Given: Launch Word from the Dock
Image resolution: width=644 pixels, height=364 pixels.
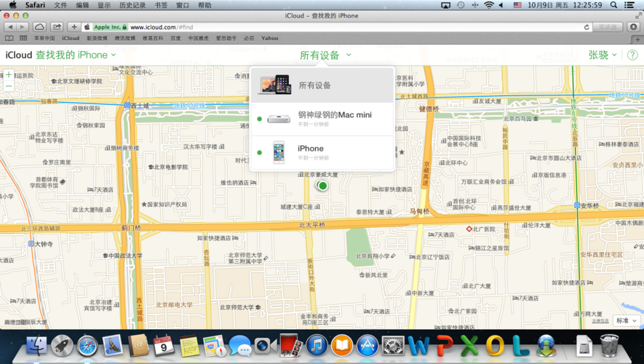Looking at the screenshot, I should coord(418,346).
